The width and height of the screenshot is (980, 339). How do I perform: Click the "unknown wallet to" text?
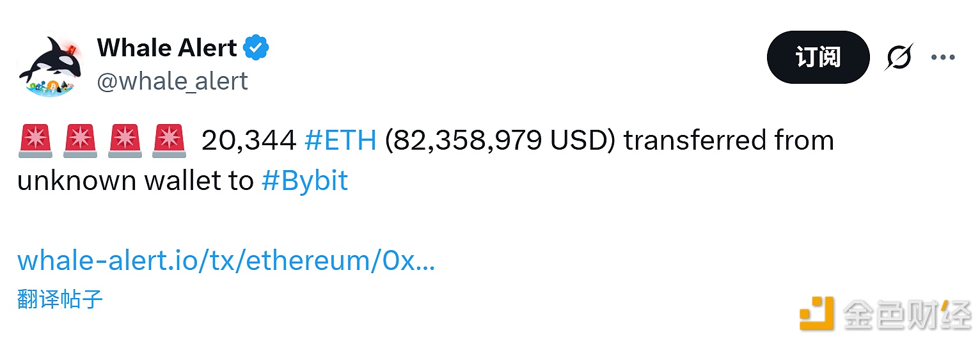click(x=135, y=182)
